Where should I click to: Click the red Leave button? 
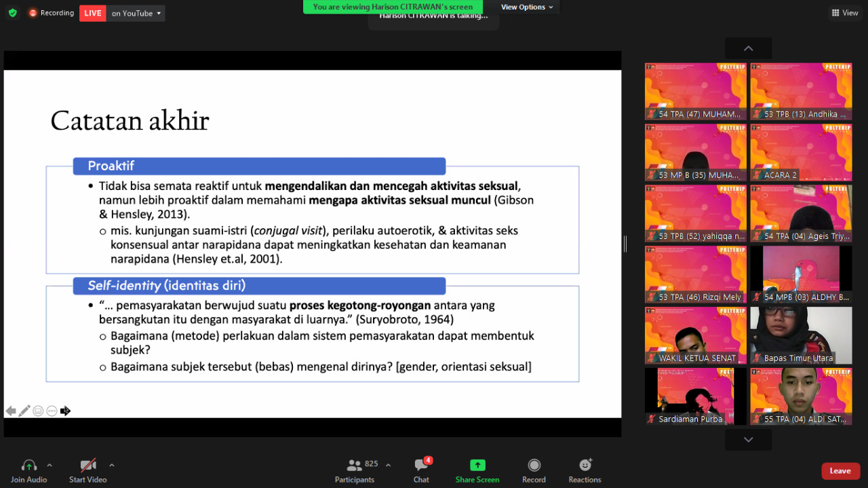(841, 471)
